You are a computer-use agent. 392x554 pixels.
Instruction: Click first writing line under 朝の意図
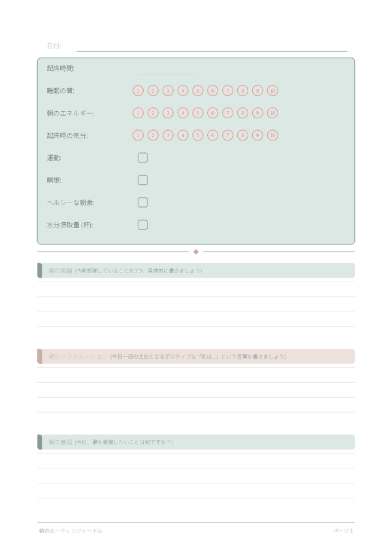click(196, 461)
